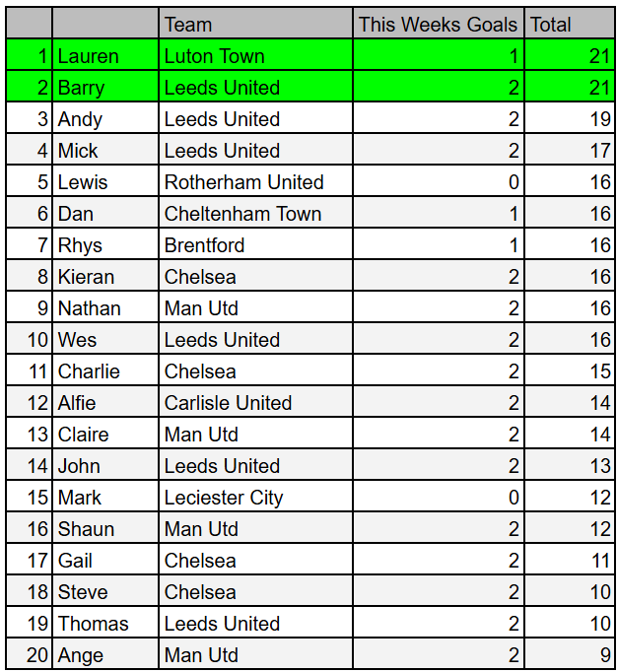Viewport: 617px width, 672px height.
Task: Click Kieran's name cell
Action: tap(105, 276)
